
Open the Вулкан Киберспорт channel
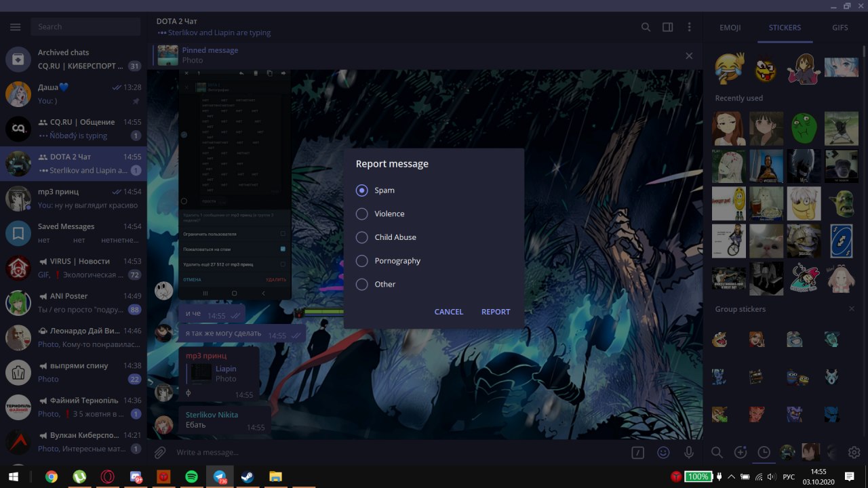tap(73, 441)
